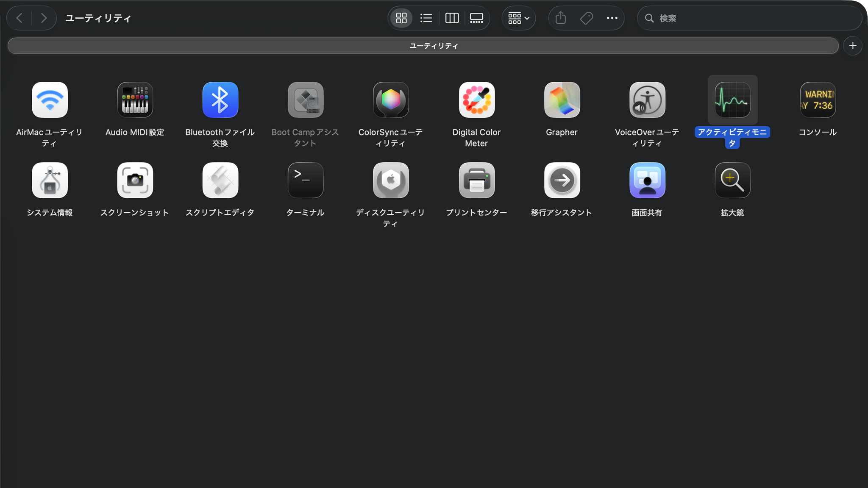
Task: Select the Audio MIDI設定 piano icon
Action: point(135,100)
